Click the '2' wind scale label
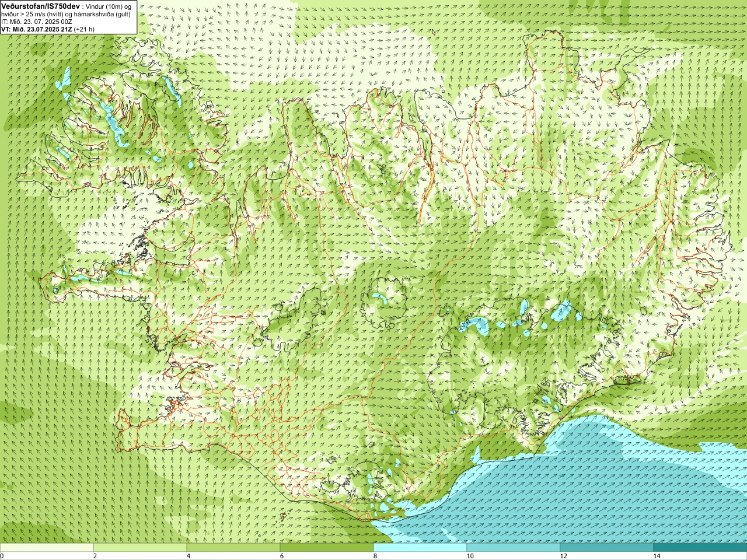747x560 pixels. (95, 556)
